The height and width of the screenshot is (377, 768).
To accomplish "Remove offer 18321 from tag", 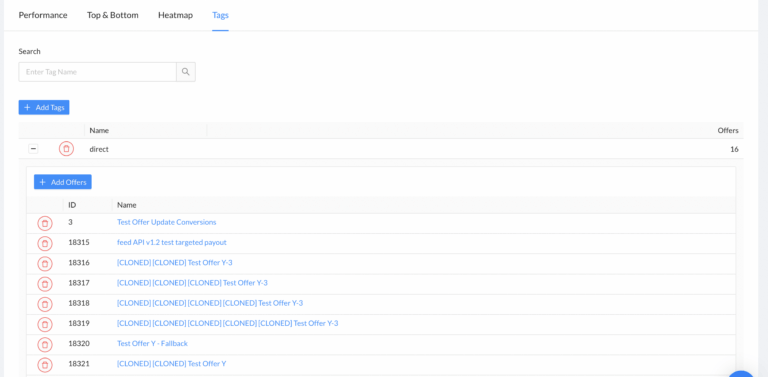I will tap(45, 365).
